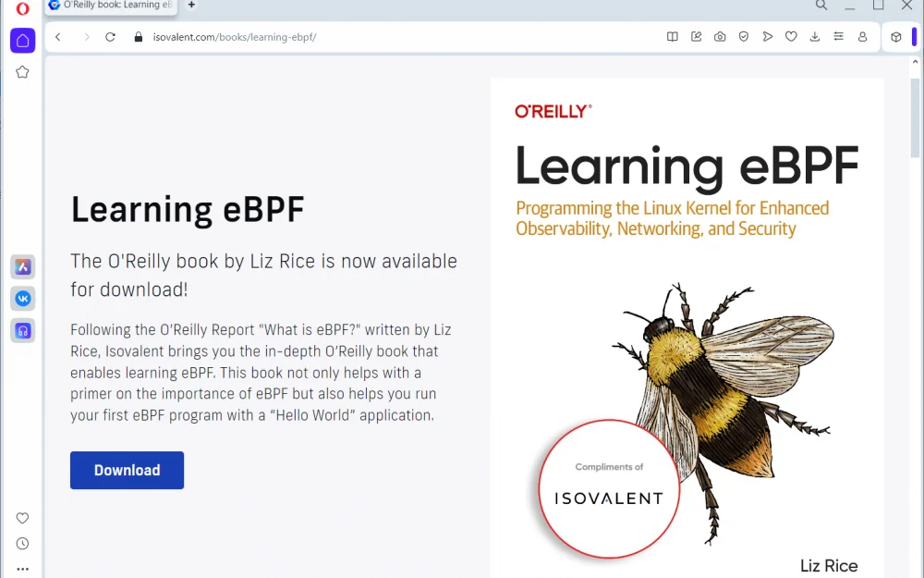The height and width of the screenshot is (578, 924).
Task: Open History clock icon in sidebar
Action: [x=22, y=544]
